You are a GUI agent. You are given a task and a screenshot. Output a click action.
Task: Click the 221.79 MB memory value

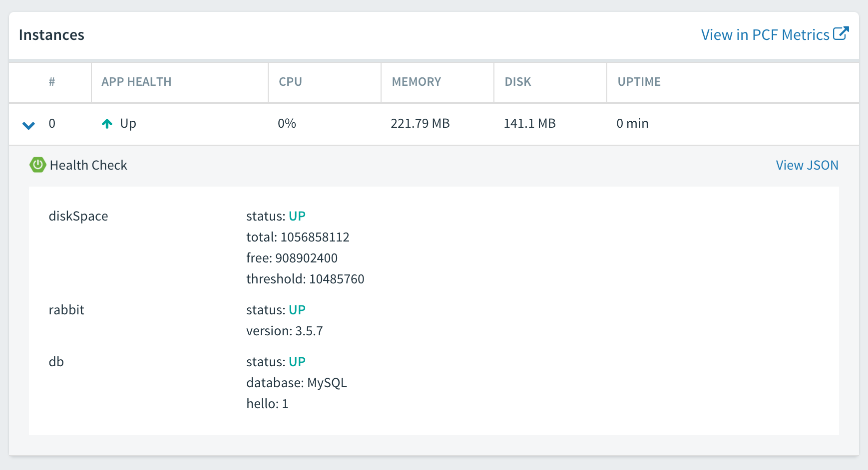420,123
